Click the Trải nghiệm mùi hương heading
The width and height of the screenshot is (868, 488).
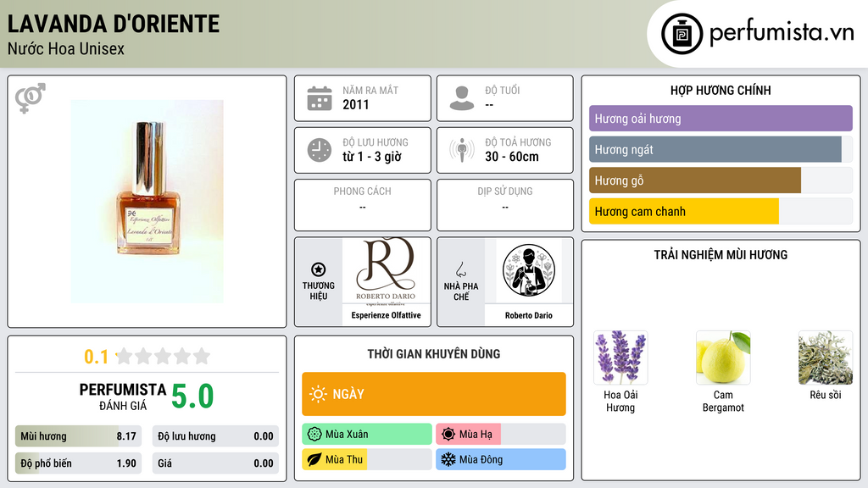[721, 255]
